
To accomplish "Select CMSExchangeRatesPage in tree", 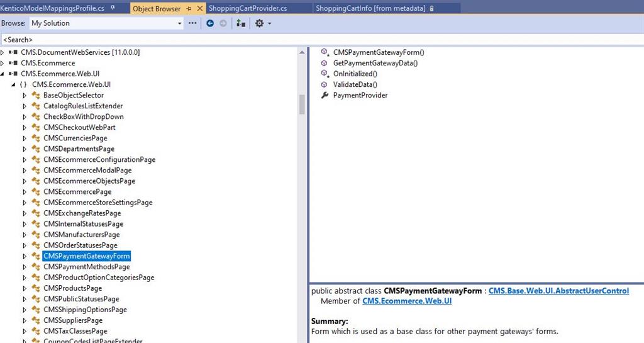I will [x=82, y=213].
